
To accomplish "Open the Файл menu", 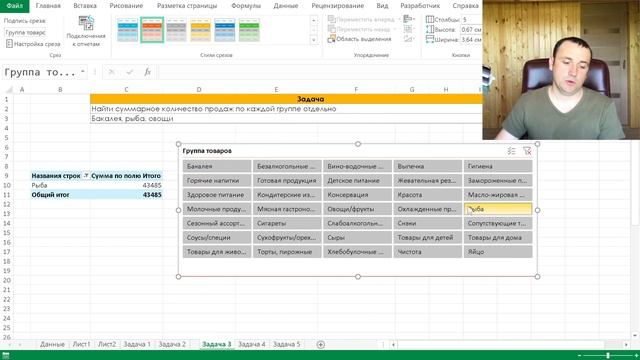I will coord(15,6).
